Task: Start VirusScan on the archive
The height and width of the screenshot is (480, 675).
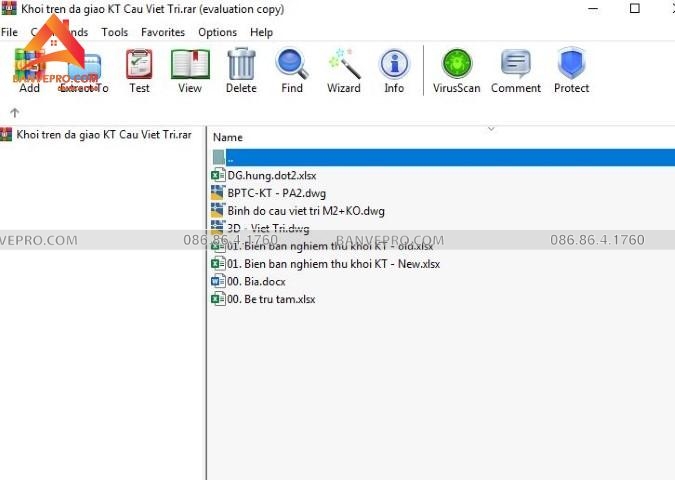Action: (x=457, y=64)
